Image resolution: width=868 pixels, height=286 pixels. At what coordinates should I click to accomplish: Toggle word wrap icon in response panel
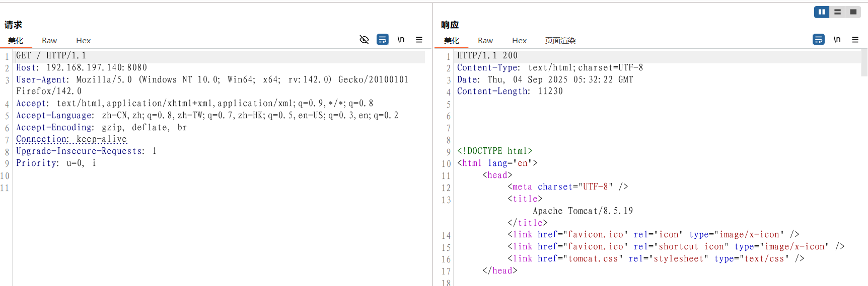819,39
